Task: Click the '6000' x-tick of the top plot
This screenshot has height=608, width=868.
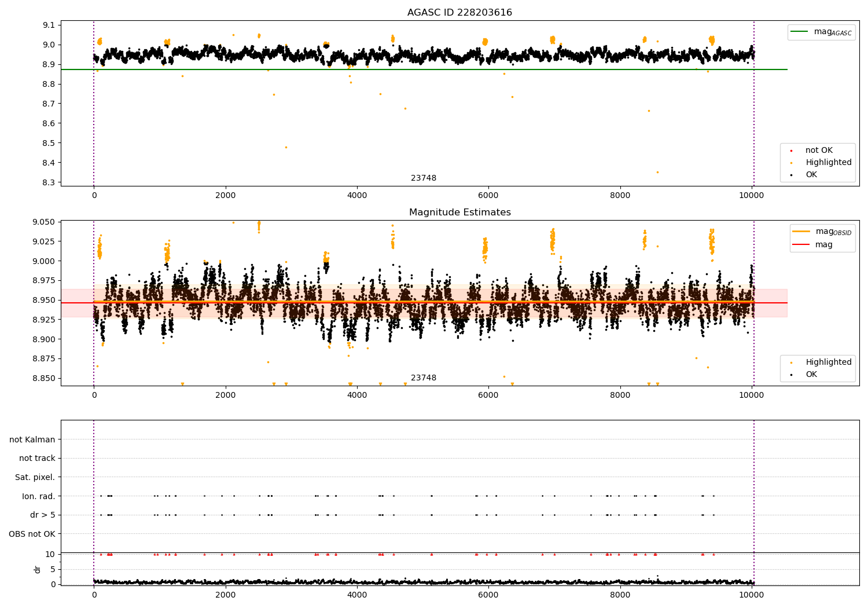Action: pyautogui.click(x=488, y=196)
